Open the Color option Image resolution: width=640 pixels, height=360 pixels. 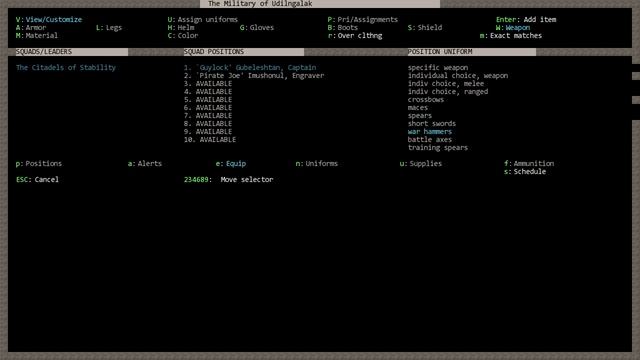pos(183,36)
